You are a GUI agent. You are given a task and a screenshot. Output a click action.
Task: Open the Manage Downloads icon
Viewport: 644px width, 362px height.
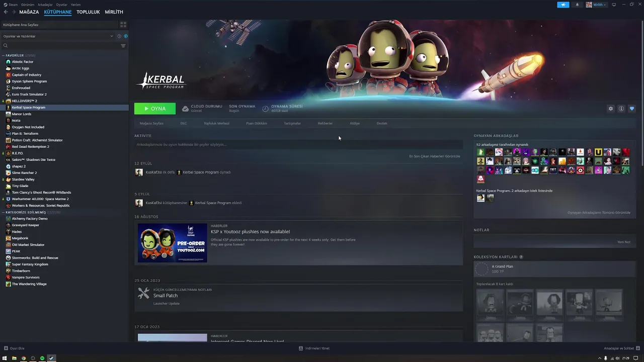coord(301,348)
